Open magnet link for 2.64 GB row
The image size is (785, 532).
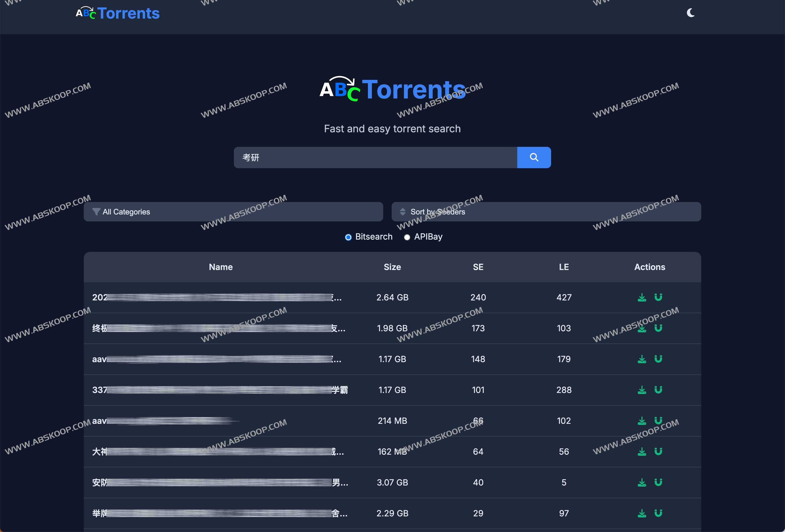tap(658, 297)
